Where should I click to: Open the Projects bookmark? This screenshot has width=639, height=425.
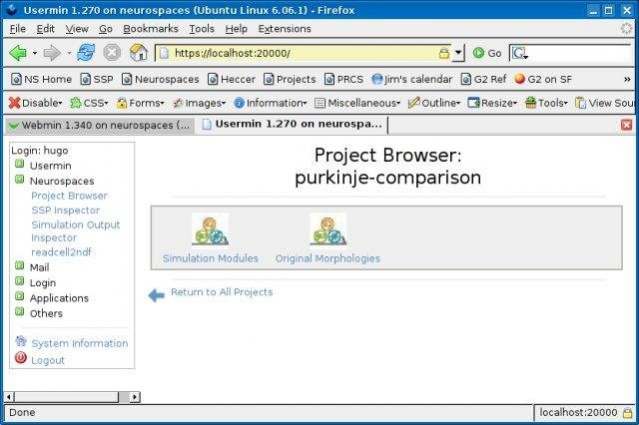tap(290, 79)
